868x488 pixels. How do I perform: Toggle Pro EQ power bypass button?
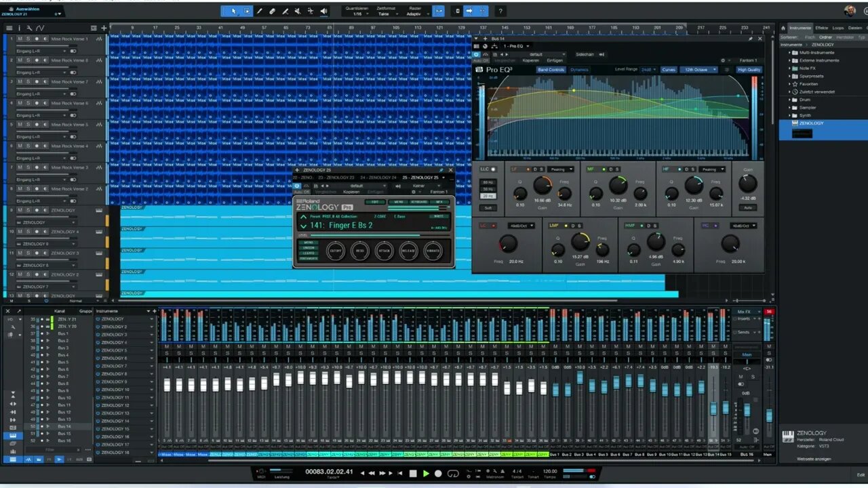point(476,54)
